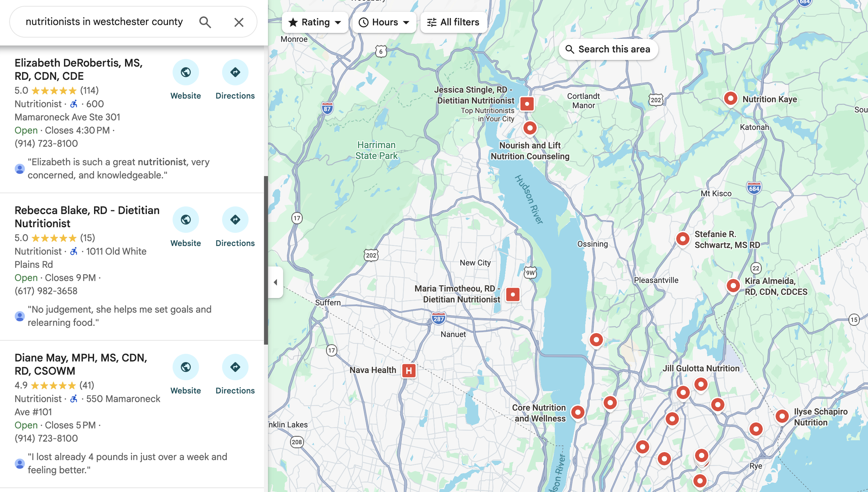Get directions to Diane May
Image resolution: width=868 pixels, height=492 pixels.
pos(235,367)
